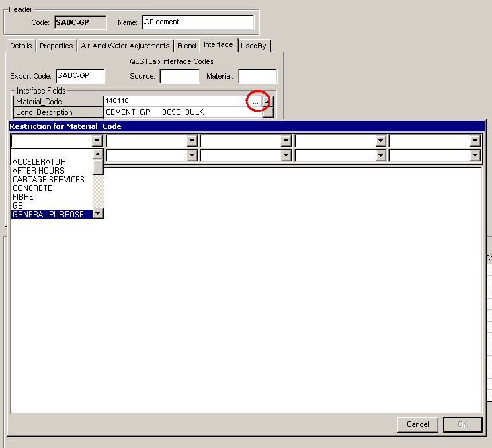The width and height of the screenshot is (492, 448).
Task: Go to Air And Water Adjustments tab
Action: (125, 46)
